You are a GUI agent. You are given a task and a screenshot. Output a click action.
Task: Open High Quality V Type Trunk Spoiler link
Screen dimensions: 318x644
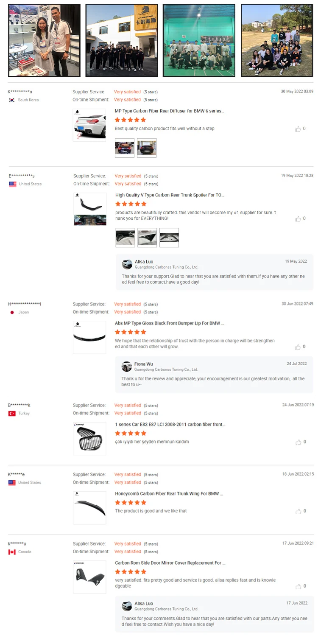point(170,195)
